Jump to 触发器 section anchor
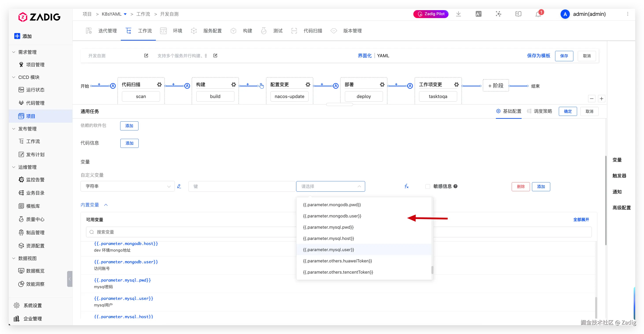The image size is (644, 334). [620, 176]
